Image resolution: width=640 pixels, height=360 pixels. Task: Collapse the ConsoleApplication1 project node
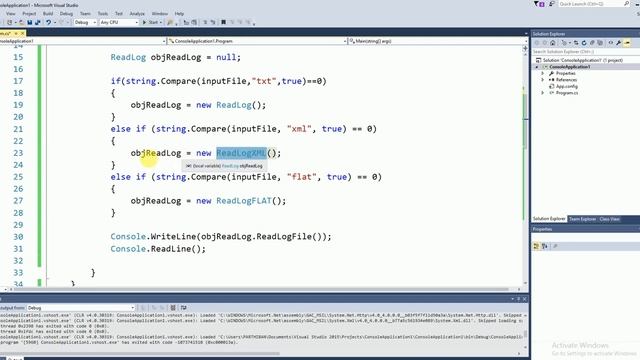coord(537,67)
